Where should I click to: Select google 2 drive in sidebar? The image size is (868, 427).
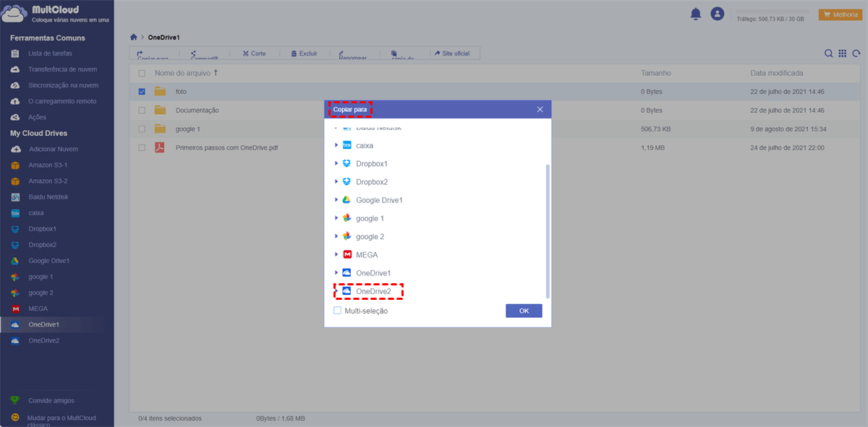coord(41,293)
